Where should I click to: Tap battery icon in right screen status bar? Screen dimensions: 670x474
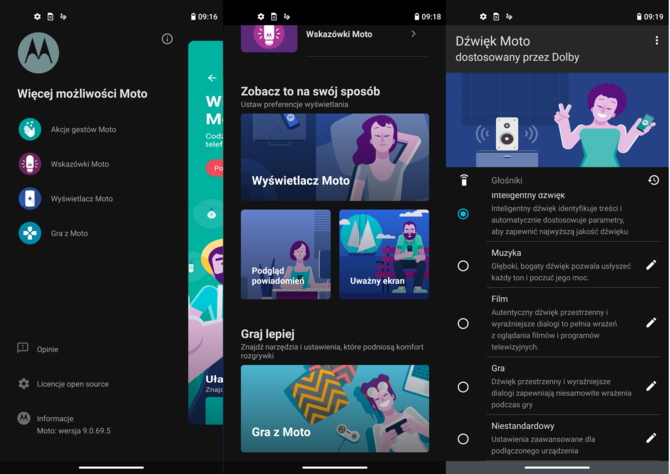[639, 17]
